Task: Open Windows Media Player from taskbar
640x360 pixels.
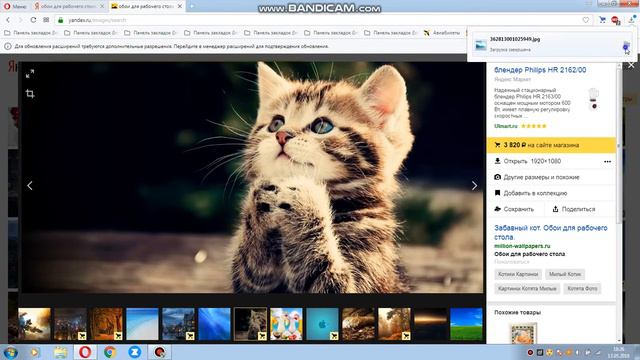Action: (35, 352)
